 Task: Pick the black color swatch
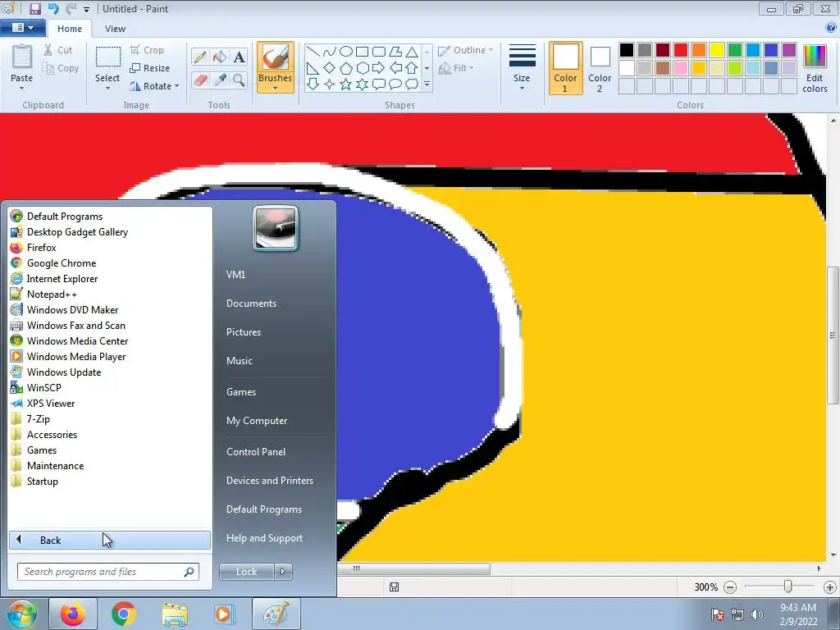click(627, 50)
